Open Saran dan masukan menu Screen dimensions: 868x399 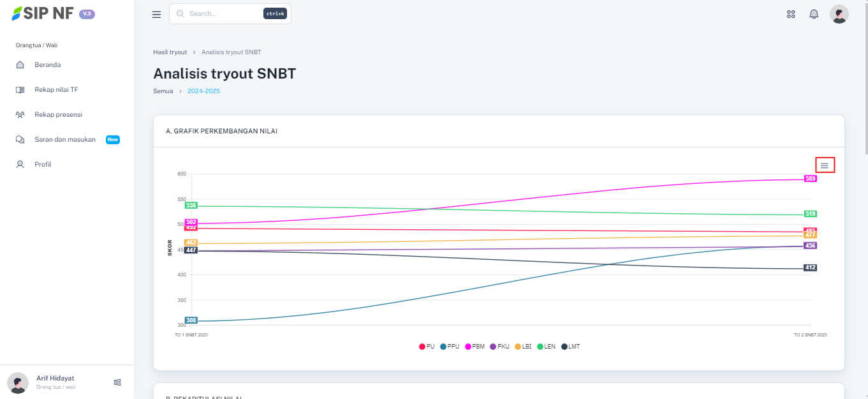pyautogui.click(x=64, y=140)
